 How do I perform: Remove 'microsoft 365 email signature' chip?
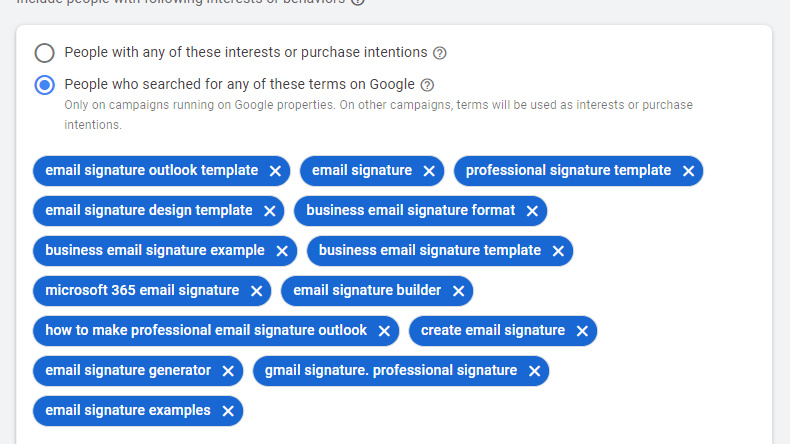256,291
